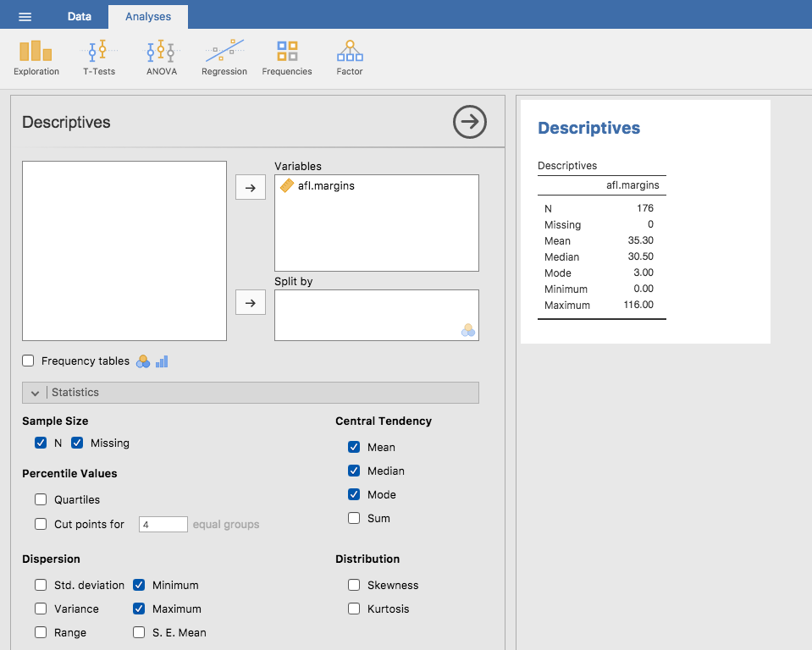Switch to the Data tab
812x650 pixels.
[x=80, y=17]
